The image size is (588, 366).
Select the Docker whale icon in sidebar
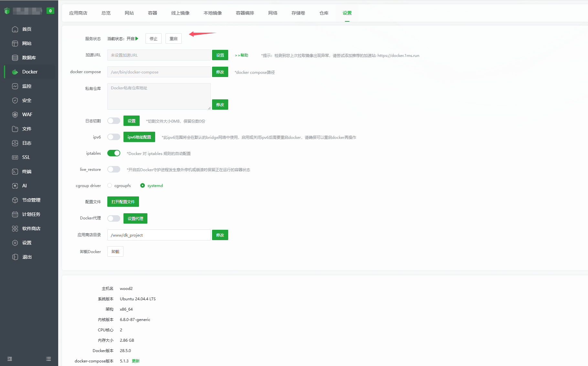click(x=15, y=72)
